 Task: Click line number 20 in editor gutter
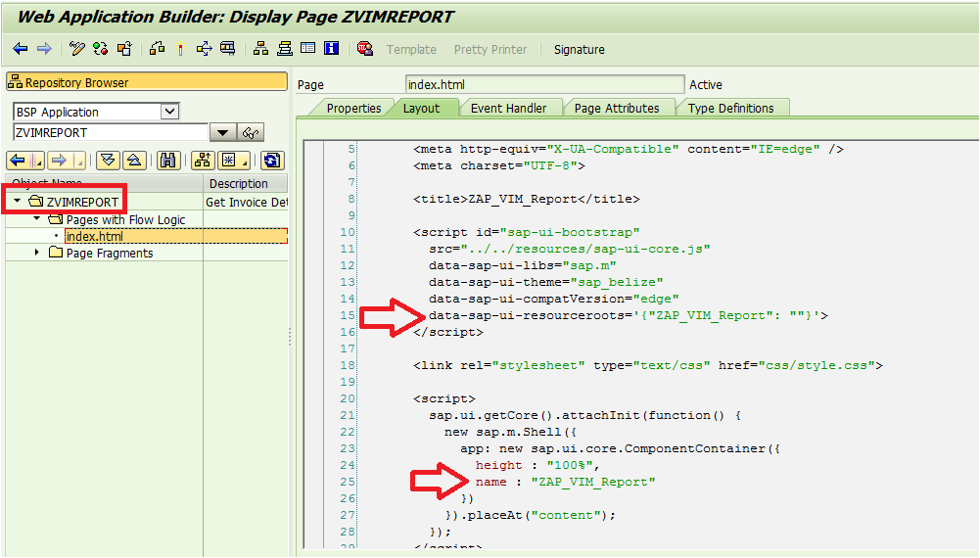coord(348,398)
